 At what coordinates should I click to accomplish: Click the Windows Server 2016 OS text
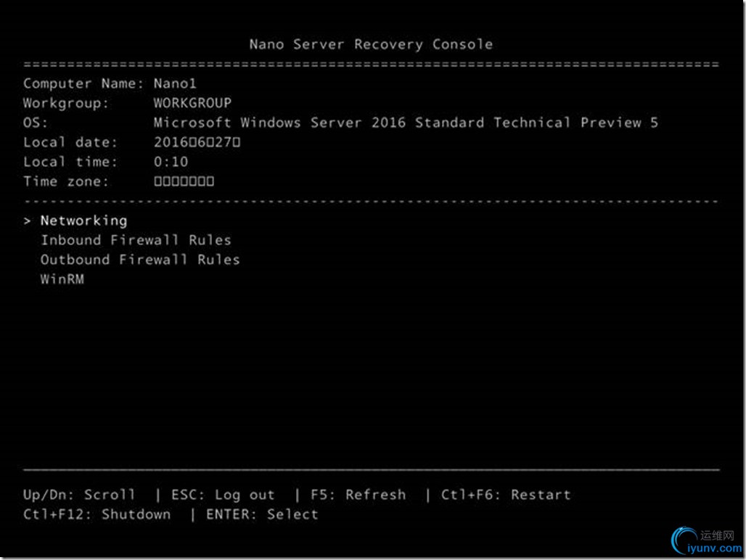pyautogui.click(x=406, y=123)
